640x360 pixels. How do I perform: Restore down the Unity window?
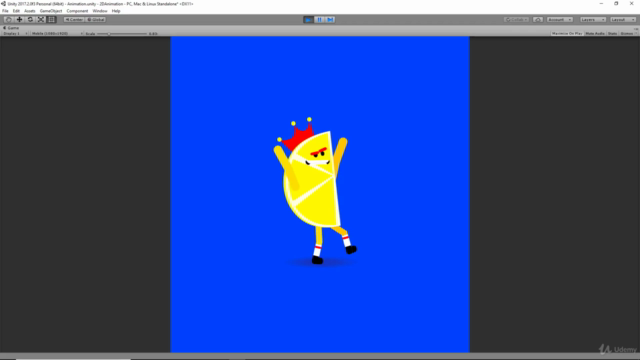616,4
